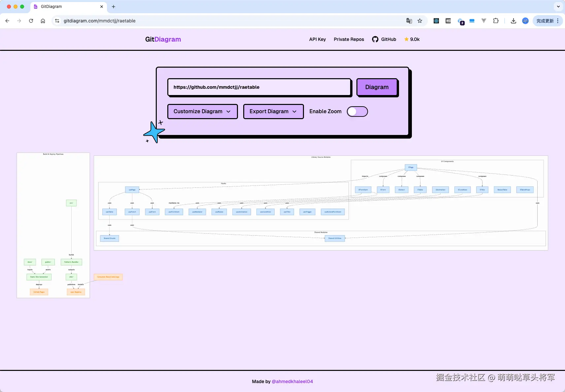Click the EAnimation component node
Screen dimensions: 565x392
click(441, 190)
